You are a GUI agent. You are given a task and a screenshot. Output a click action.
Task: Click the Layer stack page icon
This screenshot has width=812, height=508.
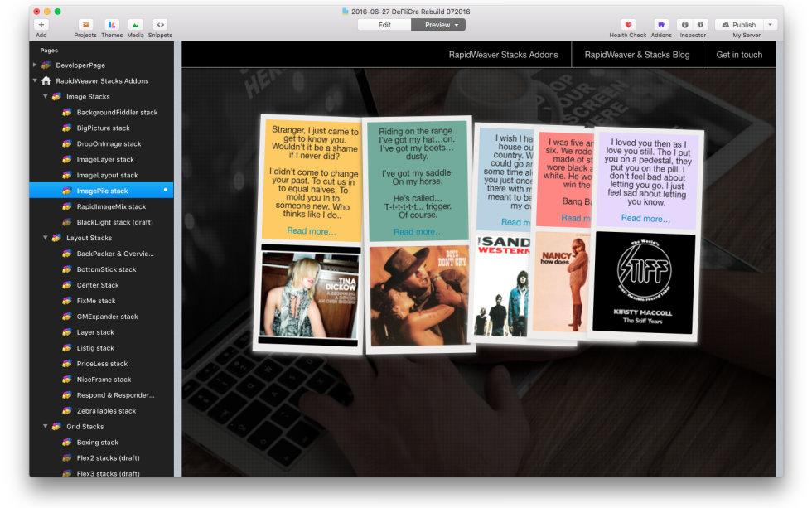point(67,332)
